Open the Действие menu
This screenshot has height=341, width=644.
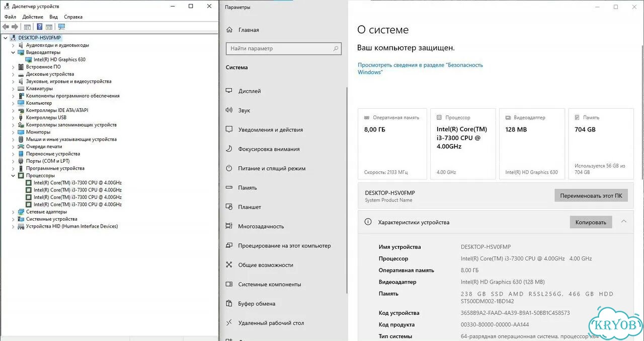coord(33,17)
